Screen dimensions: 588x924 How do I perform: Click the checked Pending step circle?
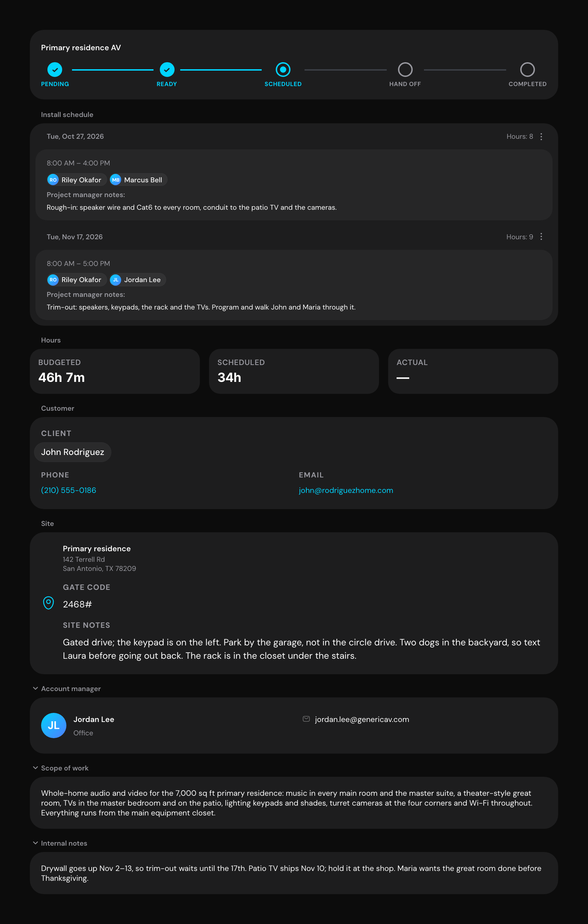[x=55, y=70]
